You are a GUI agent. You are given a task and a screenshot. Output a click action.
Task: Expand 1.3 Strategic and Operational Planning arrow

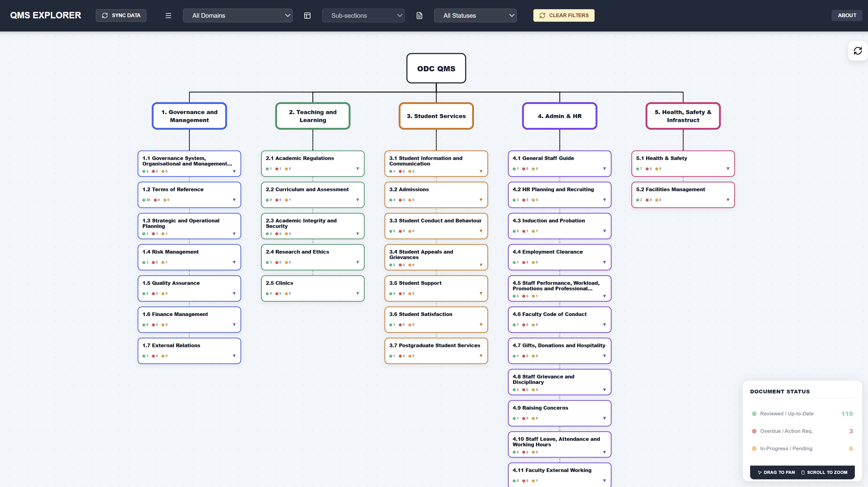[x=234, y=234]
